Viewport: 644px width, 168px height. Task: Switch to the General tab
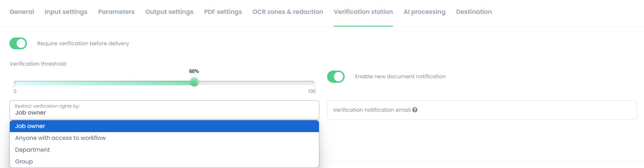22,12
